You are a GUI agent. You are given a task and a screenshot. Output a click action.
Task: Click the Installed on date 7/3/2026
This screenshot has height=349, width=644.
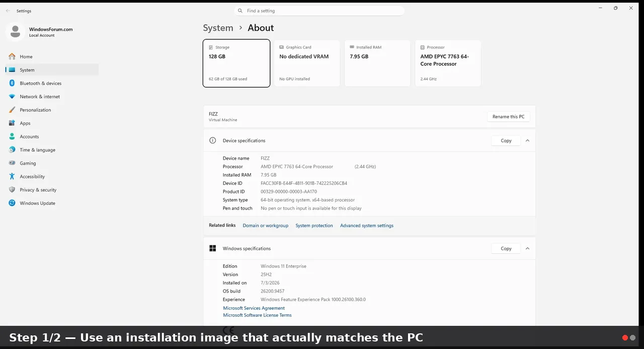point(270,283)
